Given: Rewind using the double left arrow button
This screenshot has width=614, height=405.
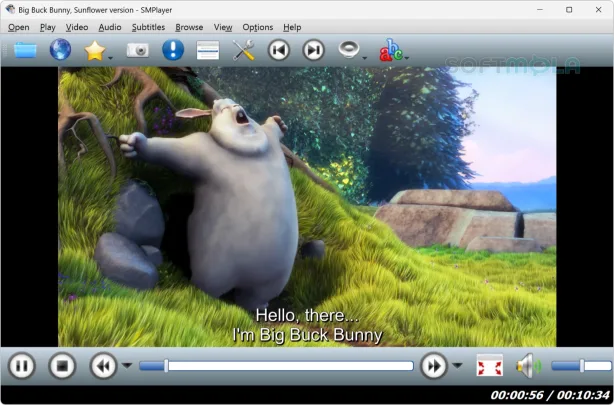Looking at the screenshot, I should (x=103, y=366).
